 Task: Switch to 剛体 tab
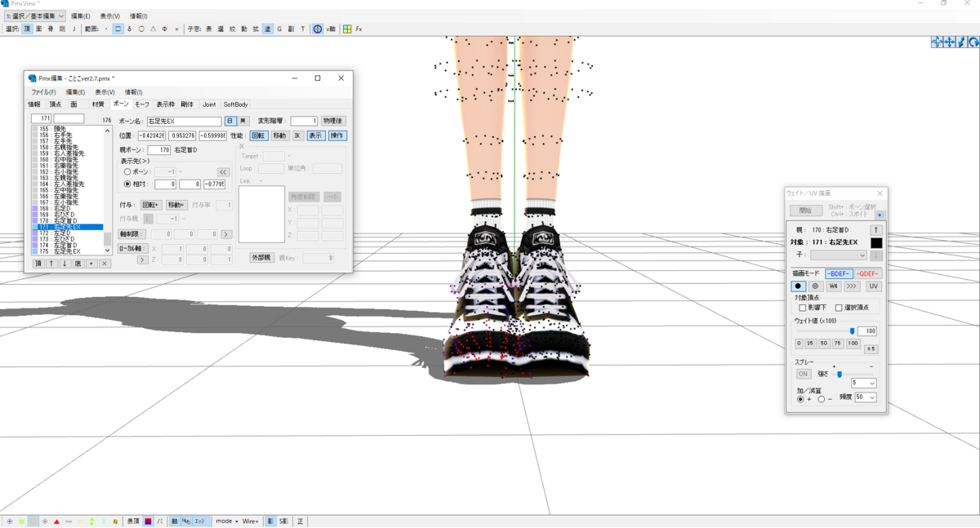coord(187,104)
